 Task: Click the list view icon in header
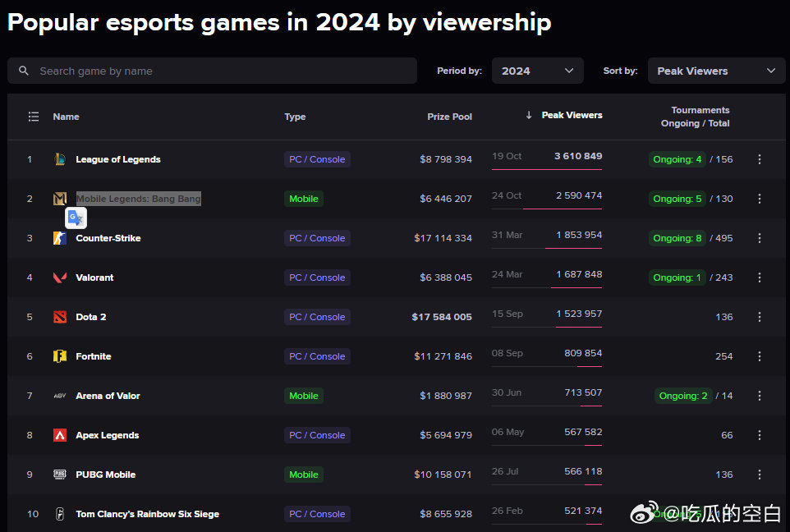(33, 117)
